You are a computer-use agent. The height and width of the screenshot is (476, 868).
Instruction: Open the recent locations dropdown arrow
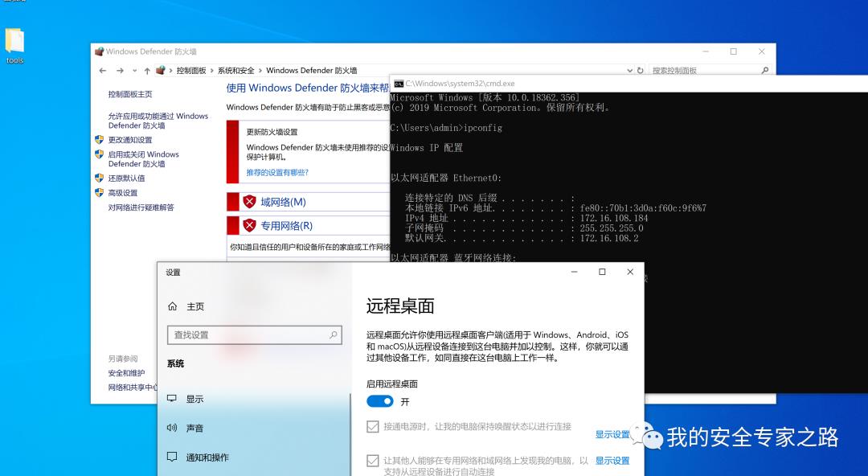(134, 71)
